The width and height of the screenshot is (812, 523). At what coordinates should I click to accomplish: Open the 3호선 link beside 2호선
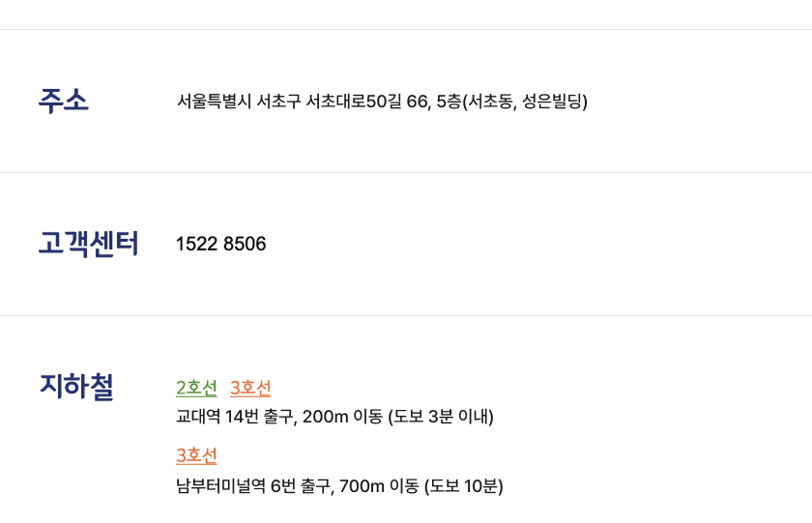pyautogui.click(x=250, y=388)
